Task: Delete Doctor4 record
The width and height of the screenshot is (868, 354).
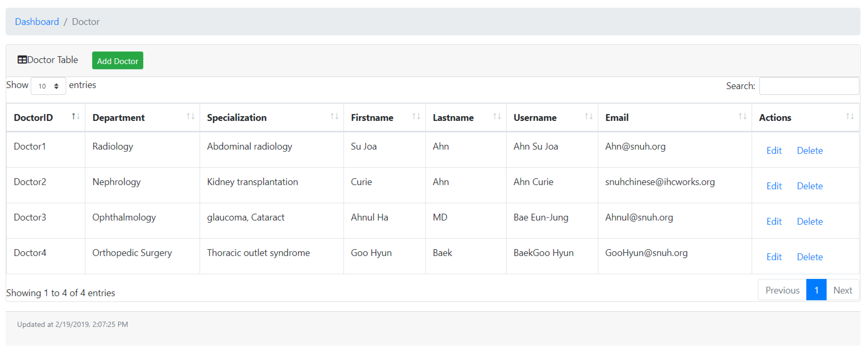Action: (x=810, y=257)
